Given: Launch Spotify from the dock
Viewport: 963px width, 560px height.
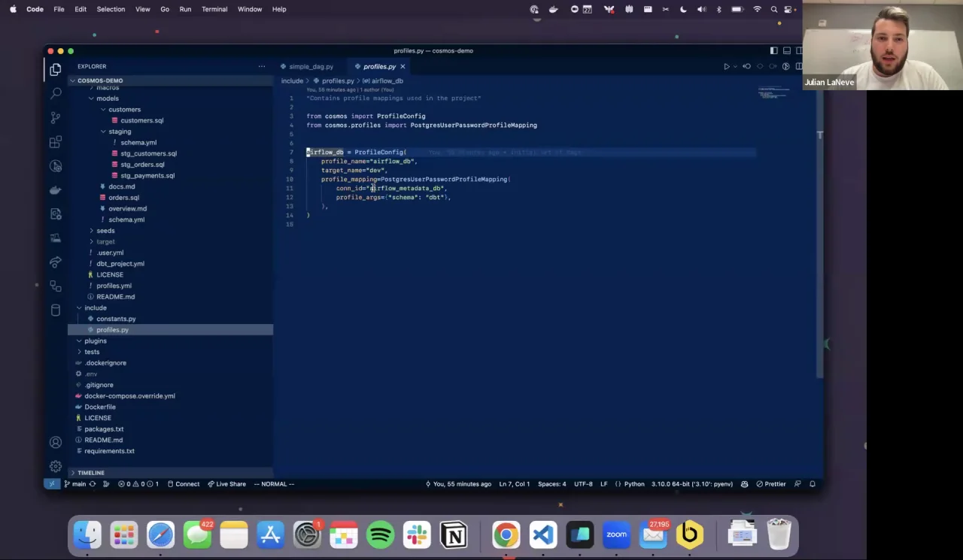Looking at the screenshot, I should (381, 535).
